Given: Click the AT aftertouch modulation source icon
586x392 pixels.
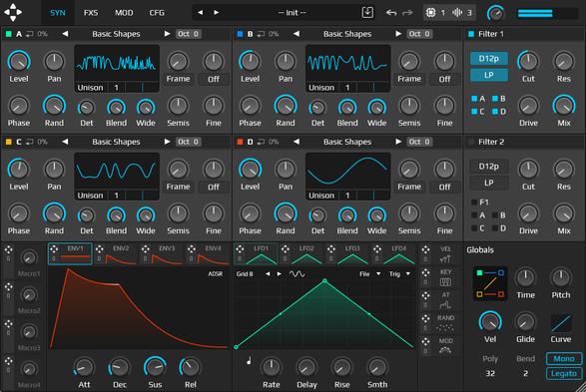Looking at the screenshot, I should click(x=445, y=305).
